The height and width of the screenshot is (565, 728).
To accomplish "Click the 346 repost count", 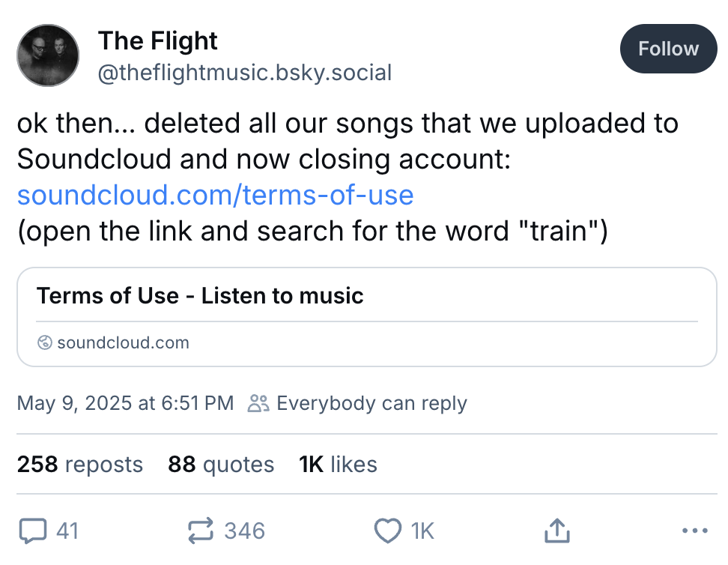I will [244, 531].
